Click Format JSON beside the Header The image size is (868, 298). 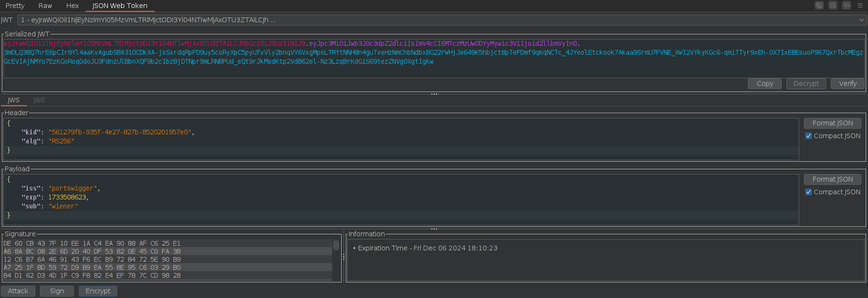click(832, 123)
